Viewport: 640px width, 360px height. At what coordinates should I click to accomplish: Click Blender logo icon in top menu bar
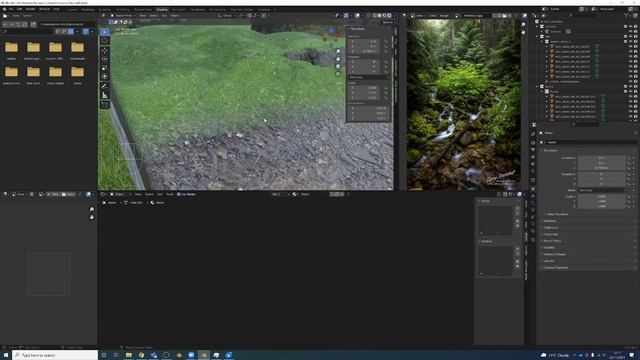[4, 9]
